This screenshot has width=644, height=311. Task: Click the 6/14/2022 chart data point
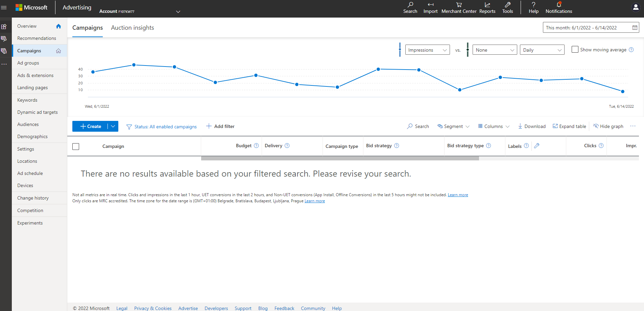click(622, 92)
